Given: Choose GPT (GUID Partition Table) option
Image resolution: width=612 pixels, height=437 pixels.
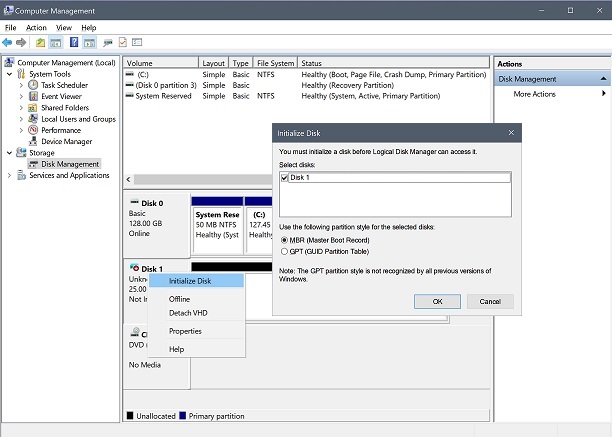Looking at the screenshot, I should (x=284, y=252).
